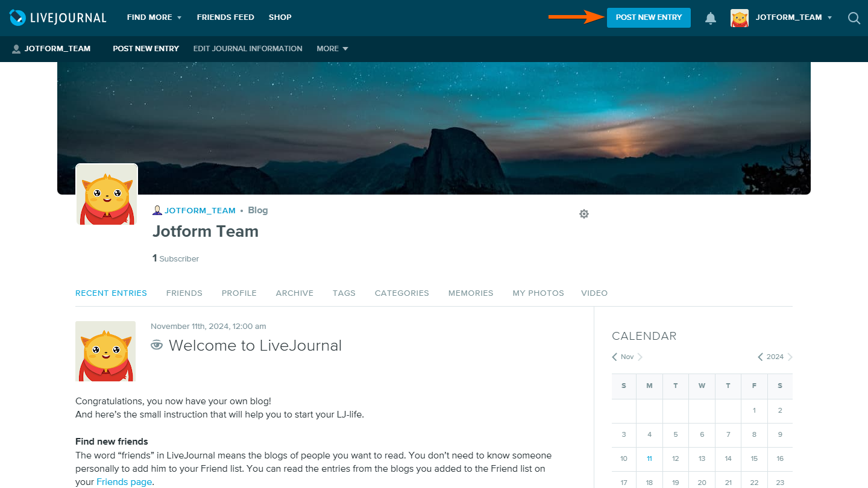The height and width of the screenshot is (488, 868).
Task: Open the Memories tab
Action: (x=471, y=293)
